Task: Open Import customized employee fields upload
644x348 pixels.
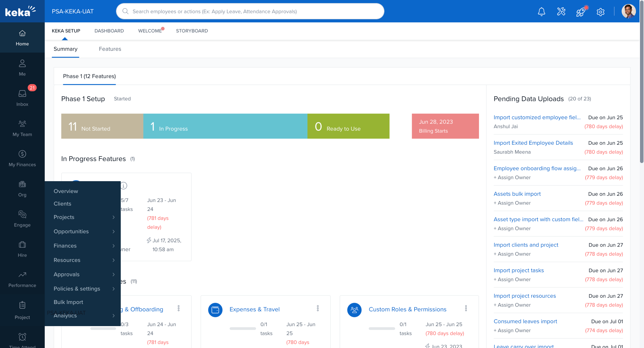Action: pos(537,118)
